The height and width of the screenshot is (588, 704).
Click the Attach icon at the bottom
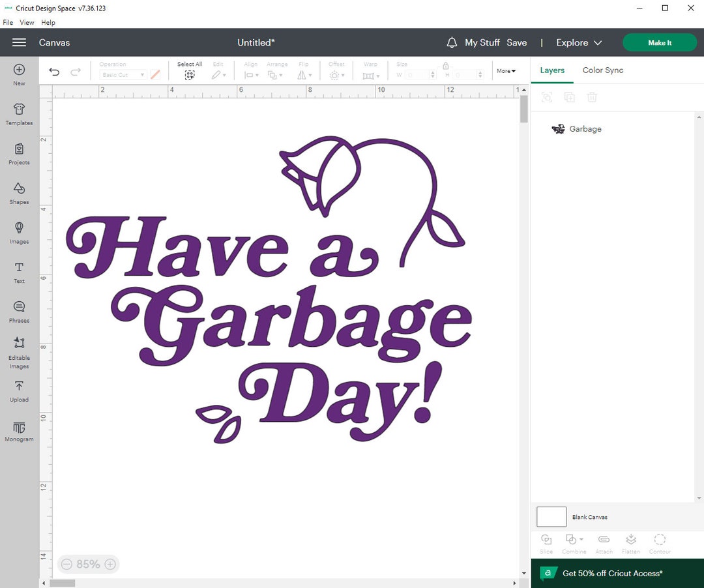(x=604, y=543)
